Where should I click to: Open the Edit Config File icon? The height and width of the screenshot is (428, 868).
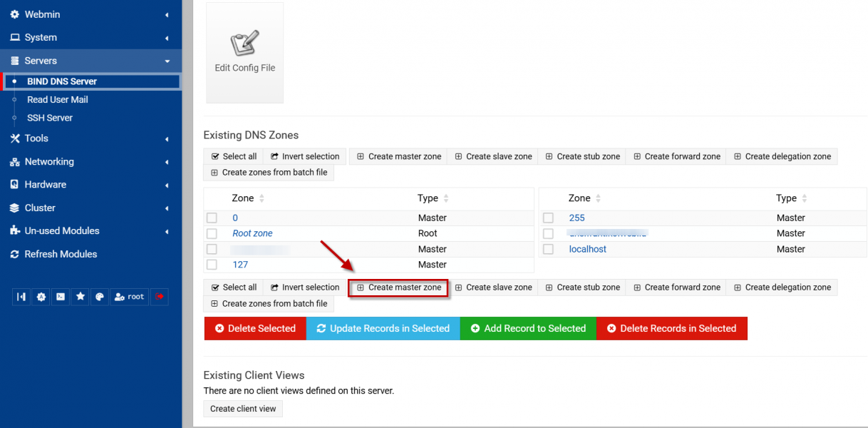[x=244, y=52]
